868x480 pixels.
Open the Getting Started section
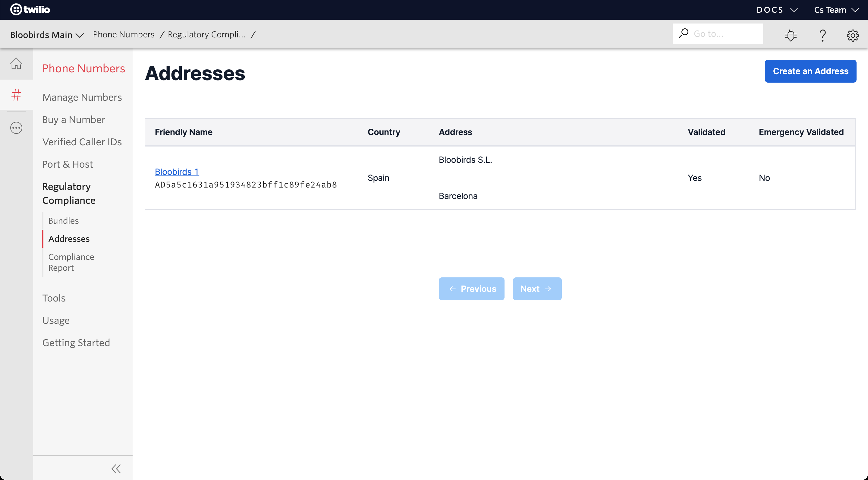pos(76,343)
